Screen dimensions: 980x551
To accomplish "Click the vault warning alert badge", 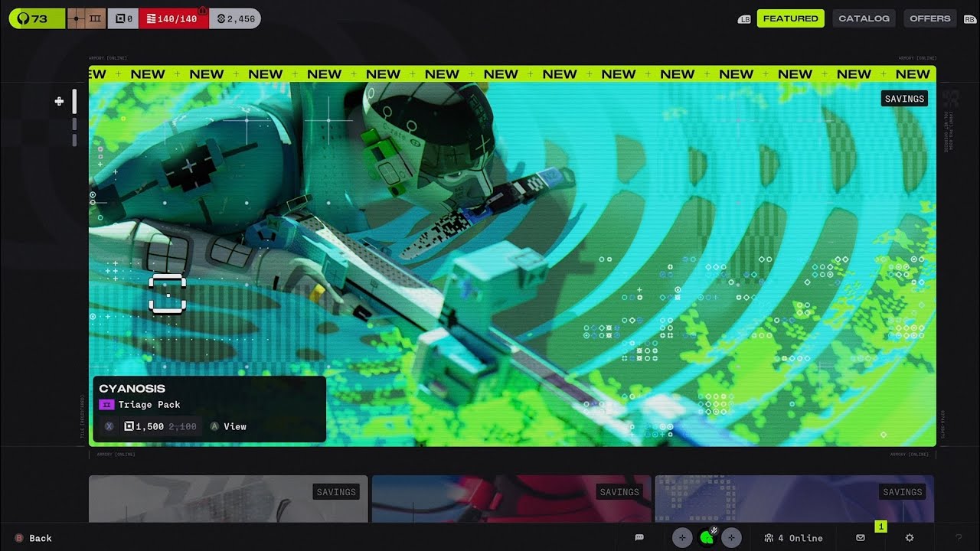I will (x=203, y=10).
